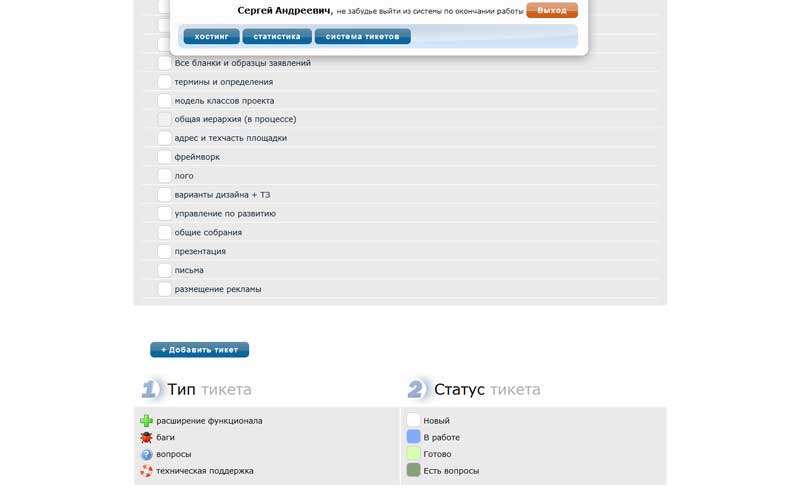This screenshot has width=800, height=500.
Task: Click the Добавить тикет button
Action: coord(199,349)
